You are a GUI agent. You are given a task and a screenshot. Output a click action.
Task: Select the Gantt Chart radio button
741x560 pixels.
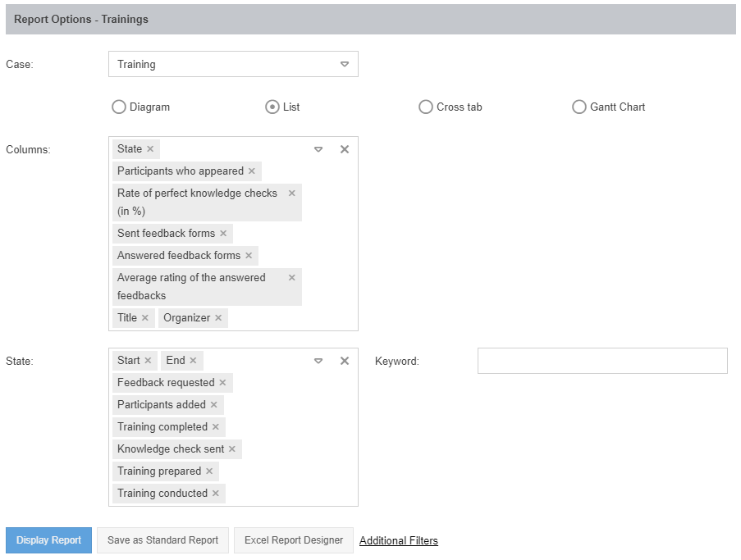(x=579, y=107)
